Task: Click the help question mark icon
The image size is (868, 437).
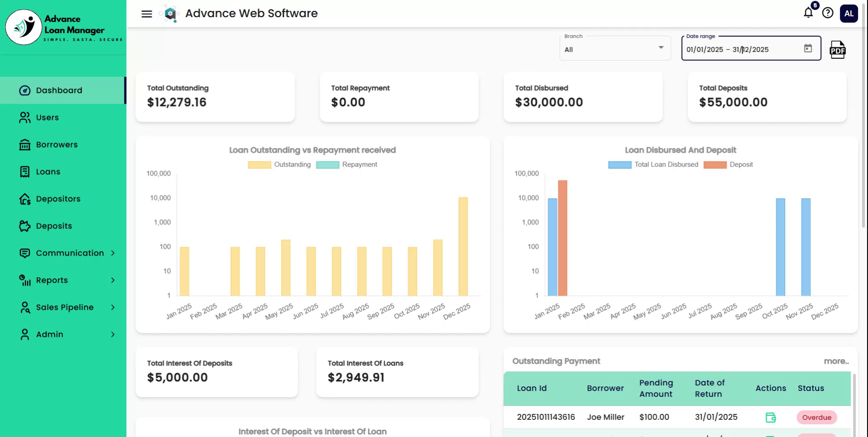Action: [x=828, y=13]
